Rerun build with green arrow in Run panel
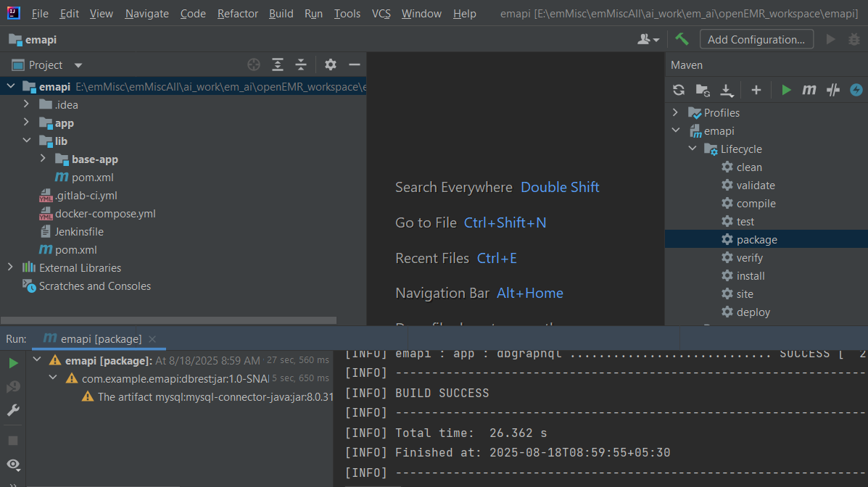The width and height of the screenshot is (868, 487). coord(13,363)
